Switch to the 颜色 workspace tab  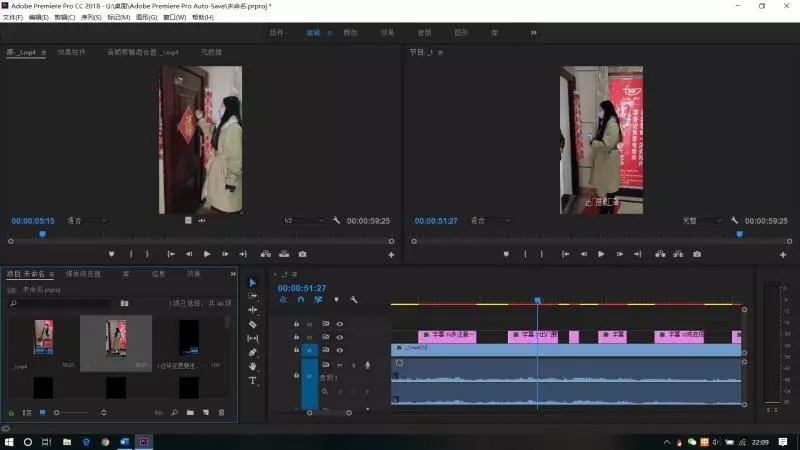[x=350, y=32]
